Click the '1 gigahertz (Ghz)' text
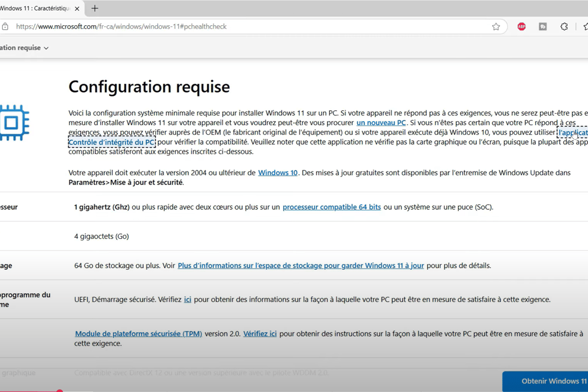The height and width of the screenshot is (392, 588). (x=102, y=207)
